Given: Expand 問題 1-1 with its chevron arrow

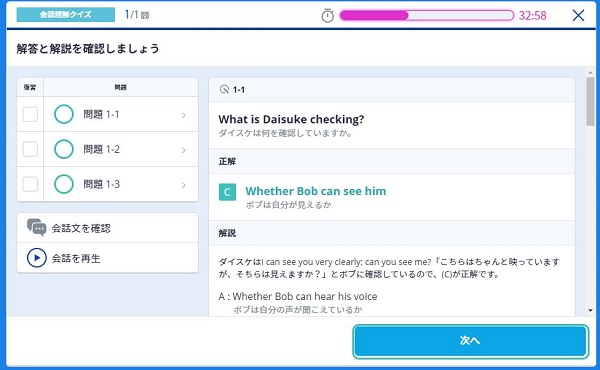Looking at the screenshot, I should click(x=184, y=115).
